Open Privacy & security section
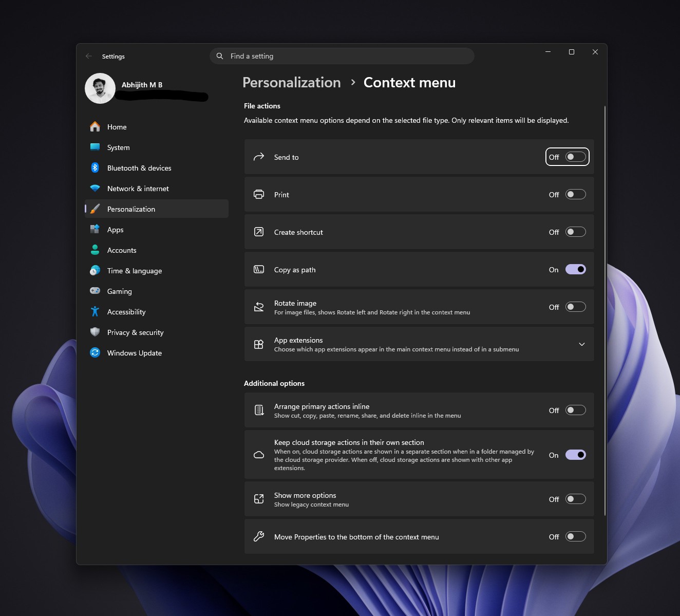 coord(157,332)
